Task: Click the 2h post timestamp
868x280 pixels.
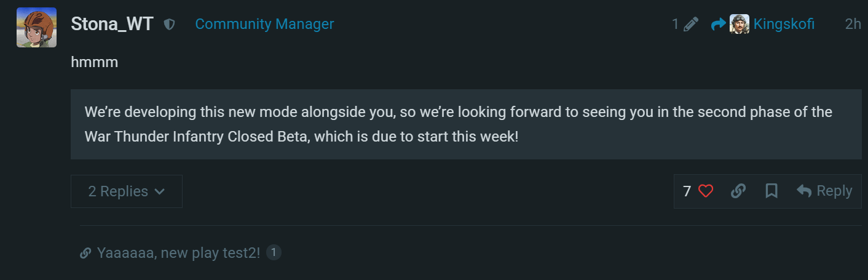Action: click(x=853, y=24)
